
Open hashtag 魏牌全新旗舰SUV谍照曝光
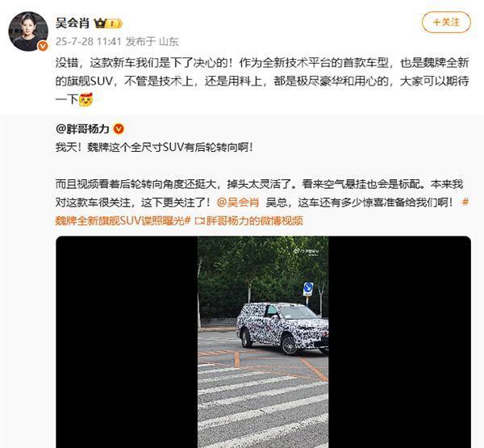[262, 211]
